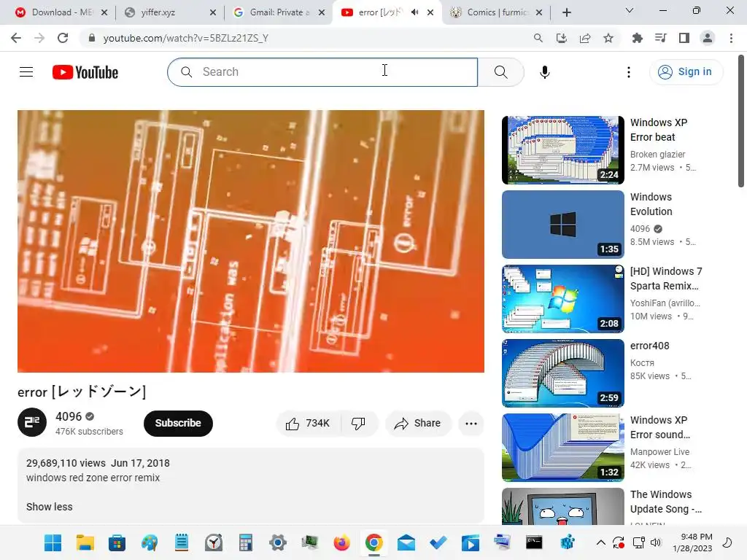Open Chrome extensions puzzle icon
Image resolution: width=747 pixels, height=560 pixels.
[x=637, y=38]
